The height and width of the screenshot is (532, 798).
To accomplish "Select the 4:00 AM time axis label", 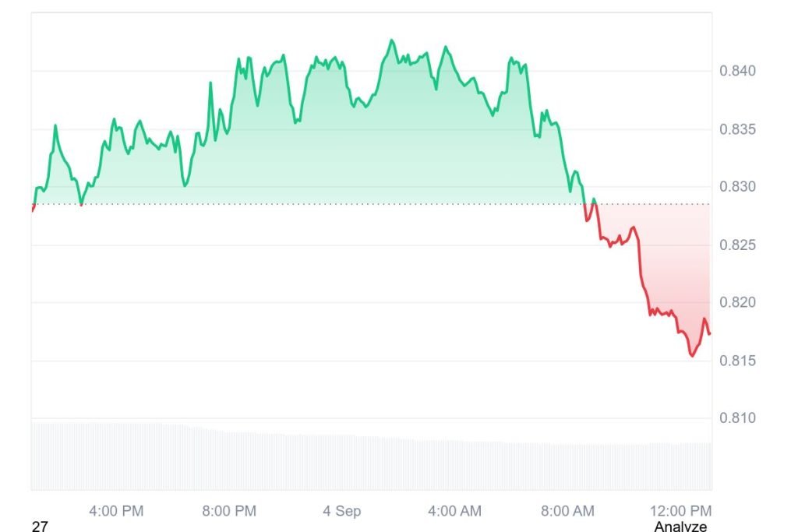I will 454,511.
